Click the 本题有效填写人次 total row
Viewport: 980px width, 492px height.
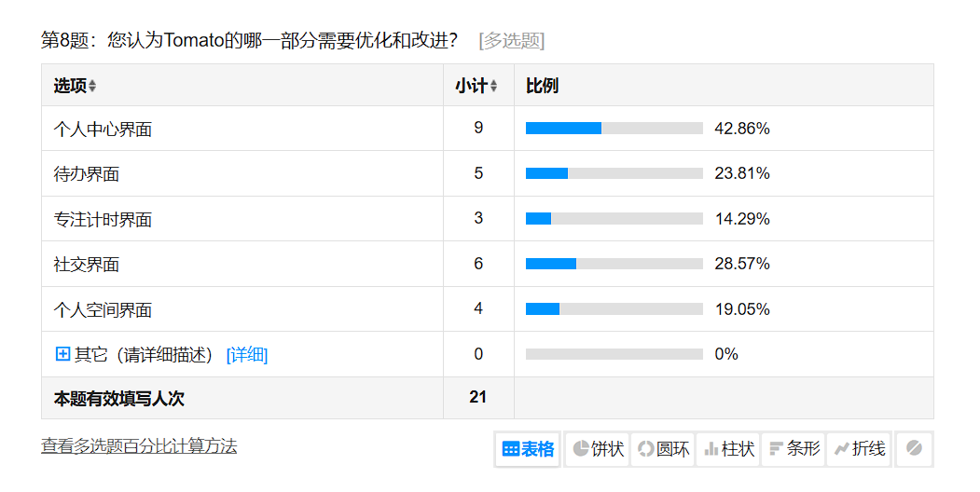click(118, 399)
